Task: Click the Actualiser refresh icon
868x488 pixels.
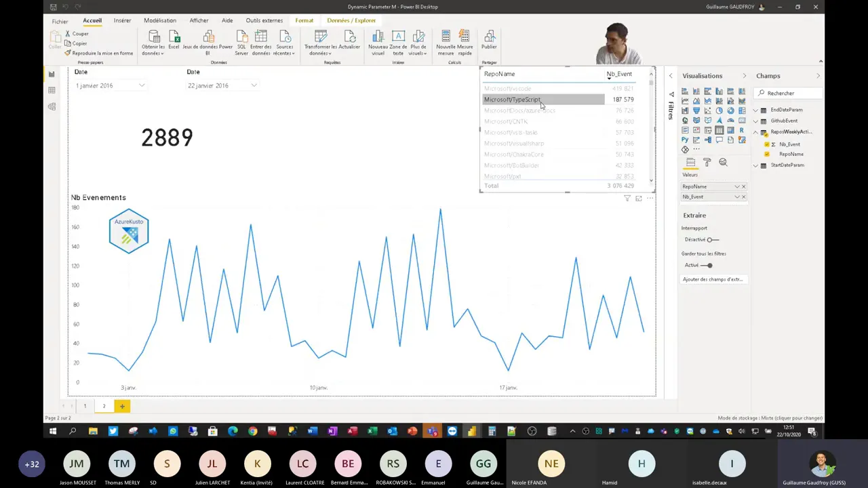Action: pyautogui.click(x=350, y=37)
